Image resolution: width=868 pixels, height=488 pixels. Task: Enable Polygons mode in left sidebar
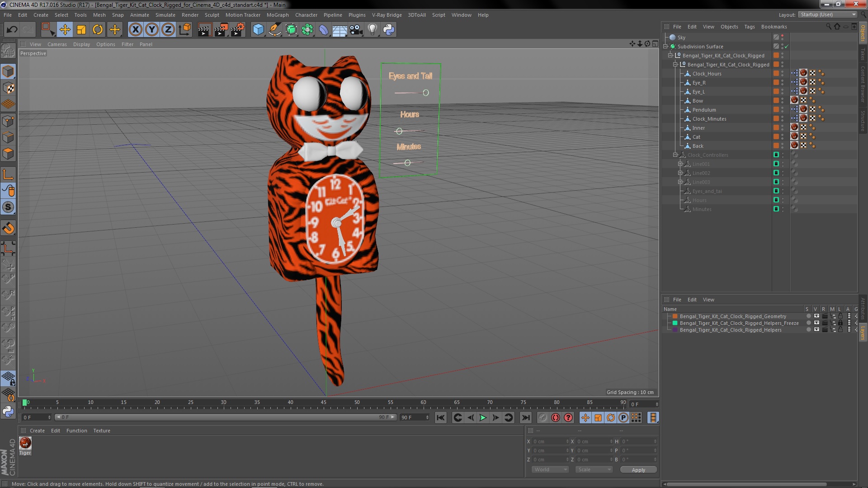tap(8, 154)
